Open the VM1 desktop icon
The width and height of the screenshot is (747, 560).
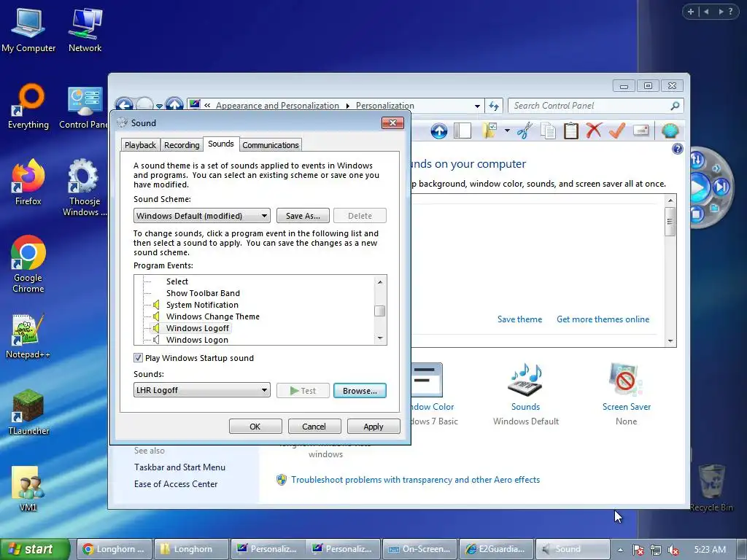(x=28, y=489)
